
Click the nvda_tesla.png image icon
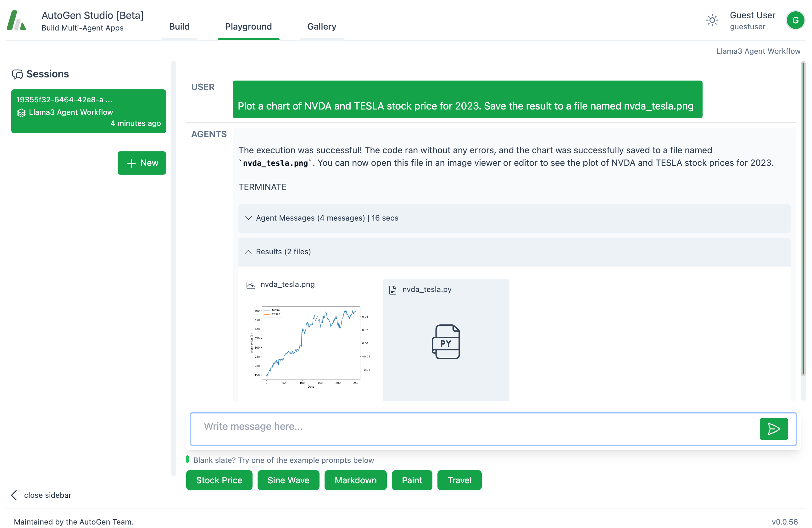click(x=251, y=285)
